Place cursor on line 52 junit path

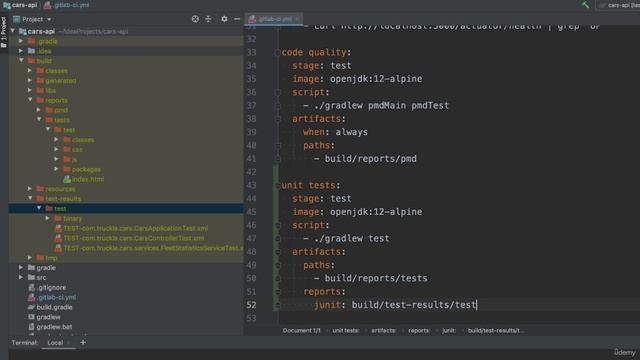coord(414,305)
